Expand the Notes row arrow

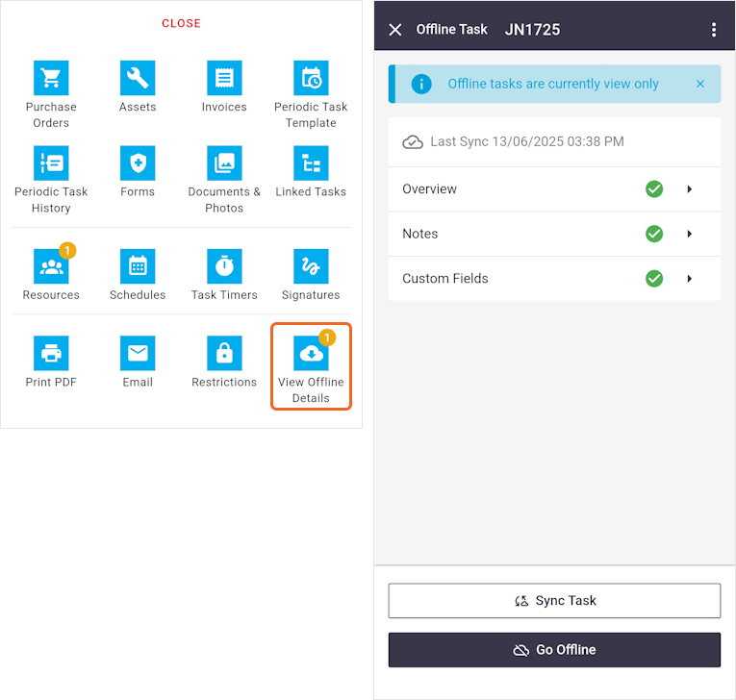pyautogui.click(x=689, y=234)
